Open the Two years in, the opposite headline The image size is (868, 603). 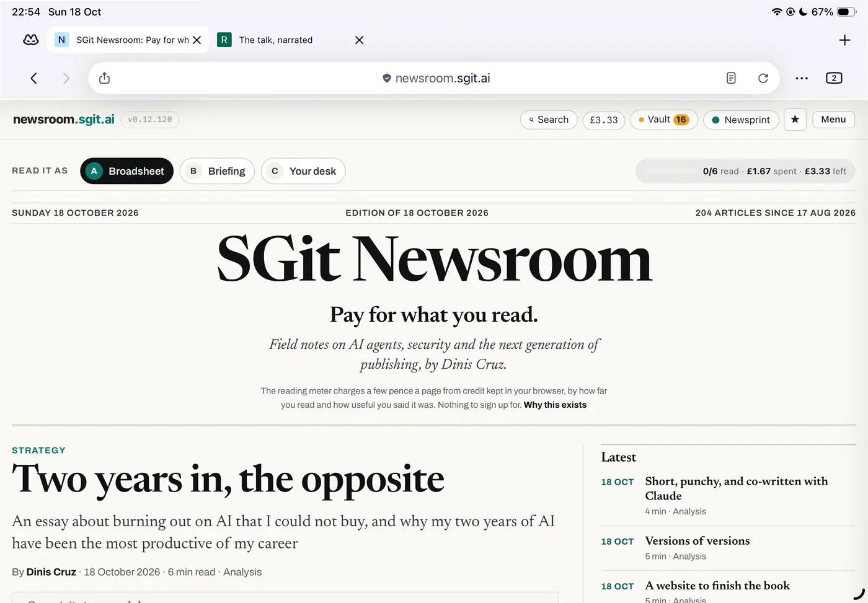point(228,479)
